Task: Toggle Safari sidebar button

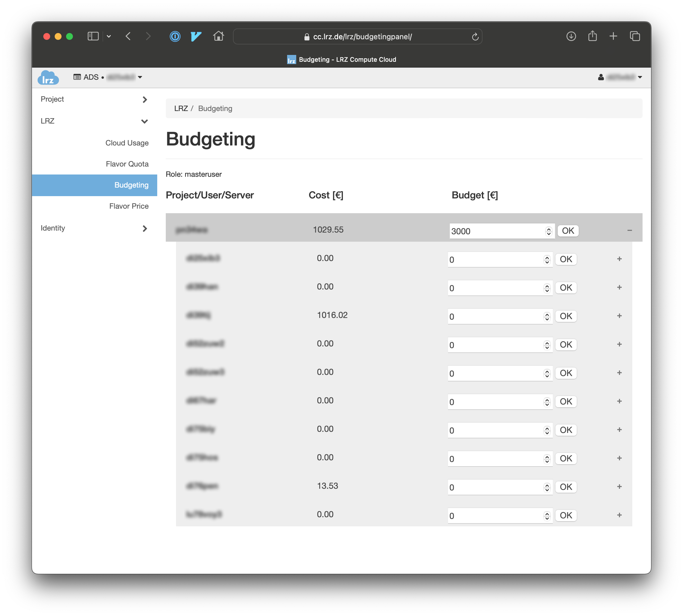Action: click(x=93, y=36)
